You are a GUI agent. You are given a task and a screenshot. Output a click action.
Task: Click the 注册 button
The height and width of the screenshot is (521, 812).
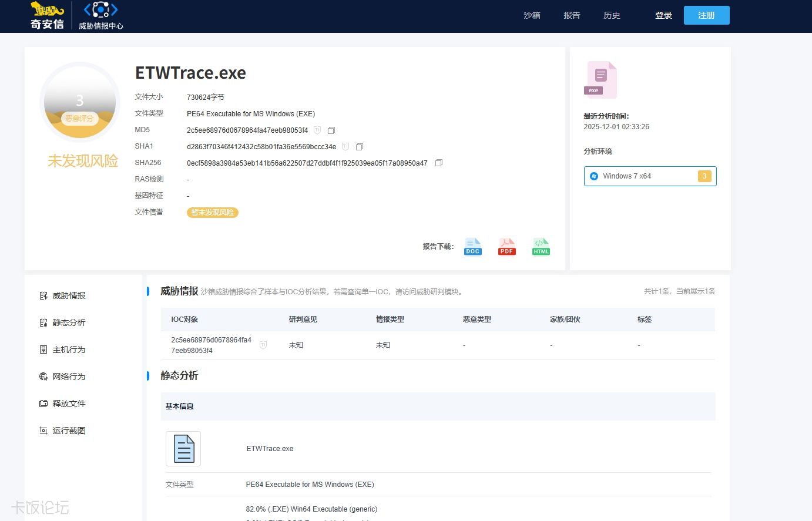[x=706, y=15]
